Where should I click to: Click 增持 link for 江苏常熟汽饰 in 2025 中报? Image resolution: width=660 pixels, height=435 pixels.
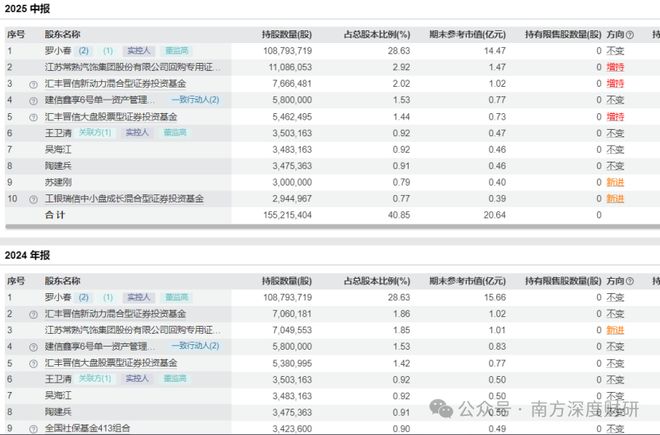615,67
